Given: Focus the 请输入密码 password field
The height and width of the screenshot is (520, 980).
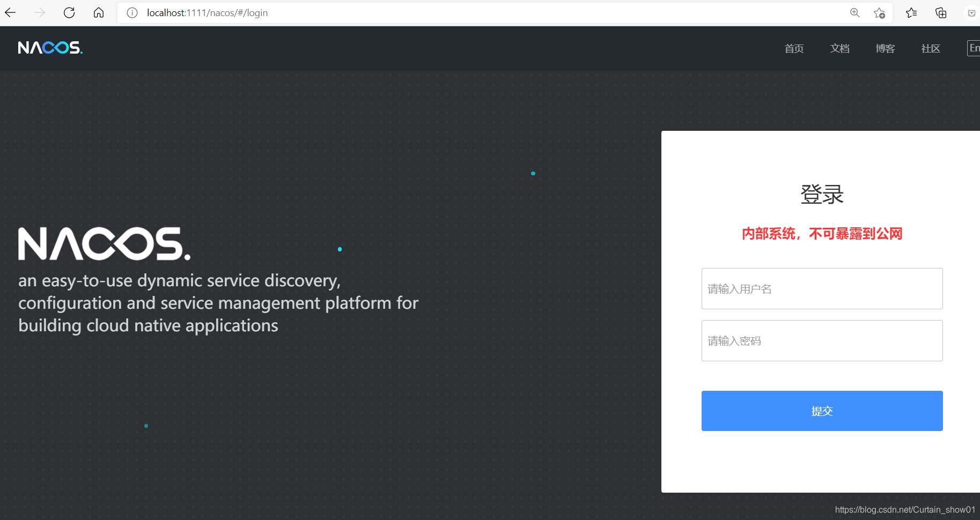Looking at the screenshot, I should pos(822,340).
